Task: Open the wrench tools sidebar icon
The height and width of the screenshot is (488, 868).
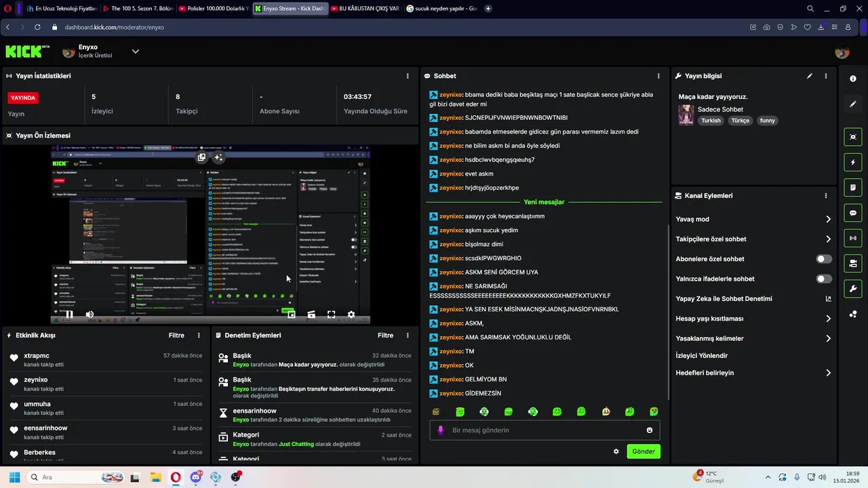Action: (853, 289)
